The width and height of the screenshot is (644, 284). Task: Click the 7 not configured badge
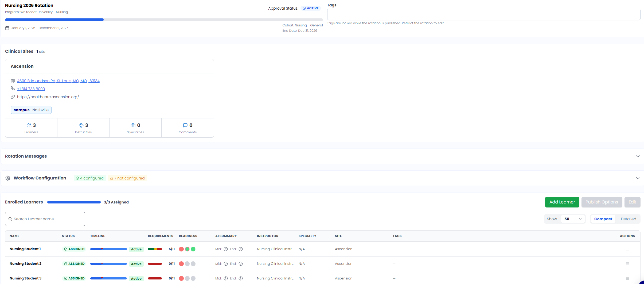[127, 178]
